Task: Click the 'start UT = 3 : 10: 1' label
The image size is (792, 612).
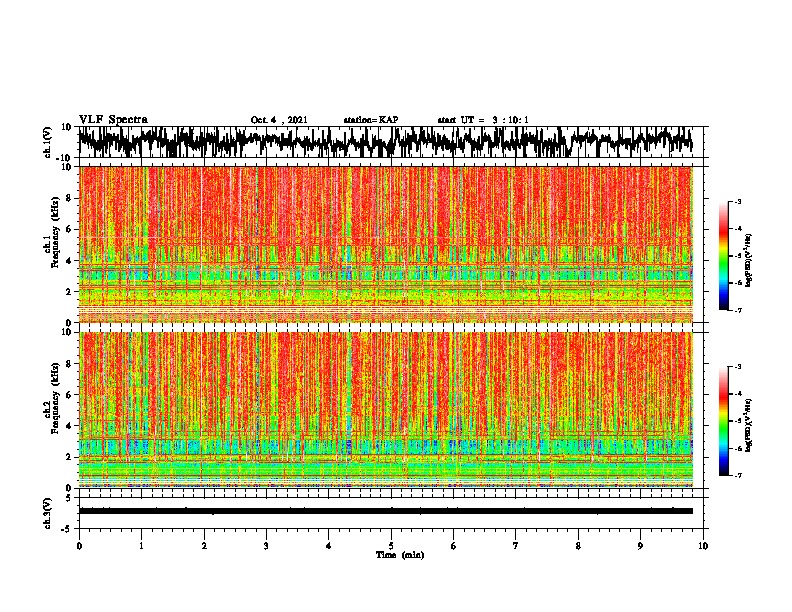Action: click(483, 120)
